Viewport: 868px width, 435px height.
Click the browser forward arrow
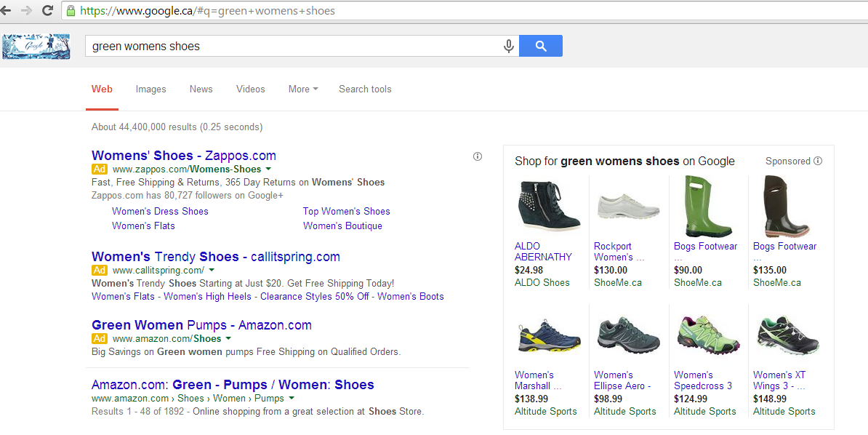click(26, 10)
